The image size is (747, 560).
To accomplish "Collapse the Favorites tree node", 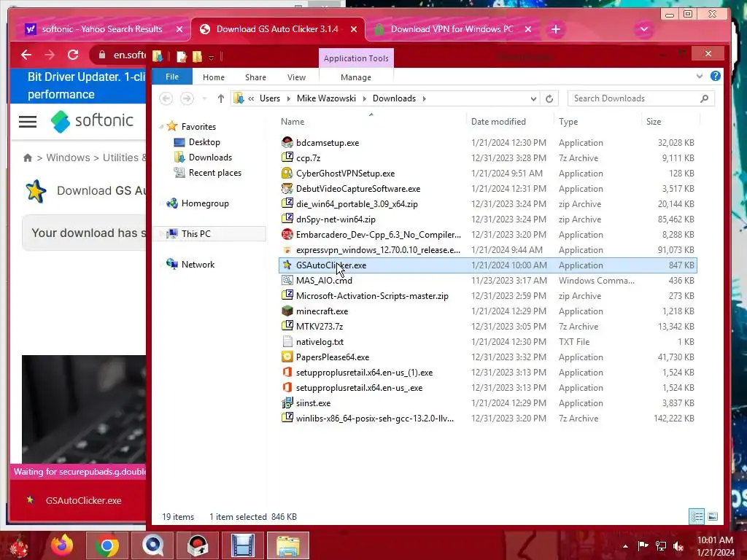I will (x=161, y=127).
